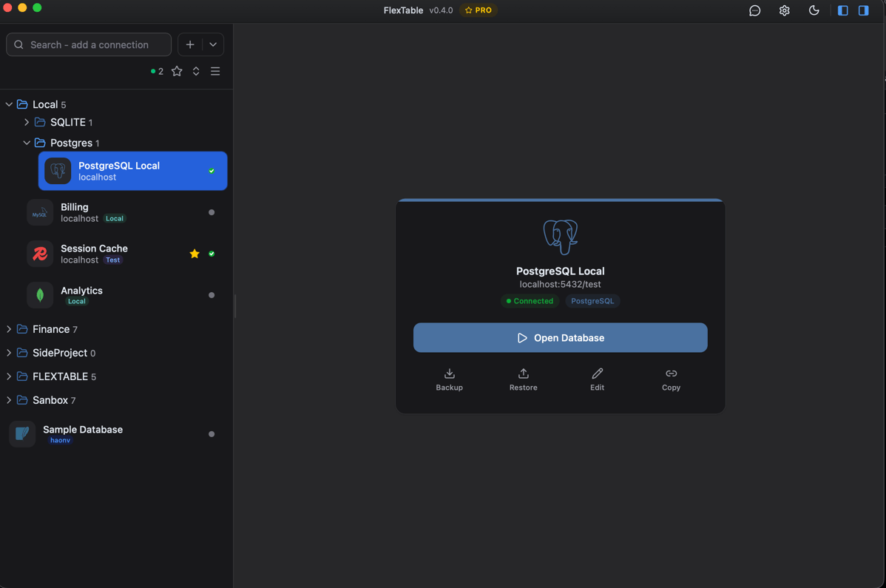Click the Edit connection button

click(x=598, y=379)
